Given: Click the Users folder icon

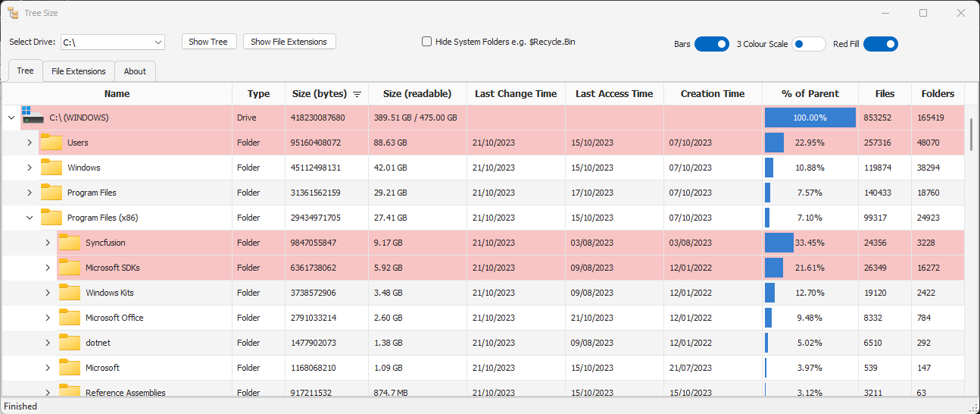Looking at the screenshot, I should pos(51,143).
